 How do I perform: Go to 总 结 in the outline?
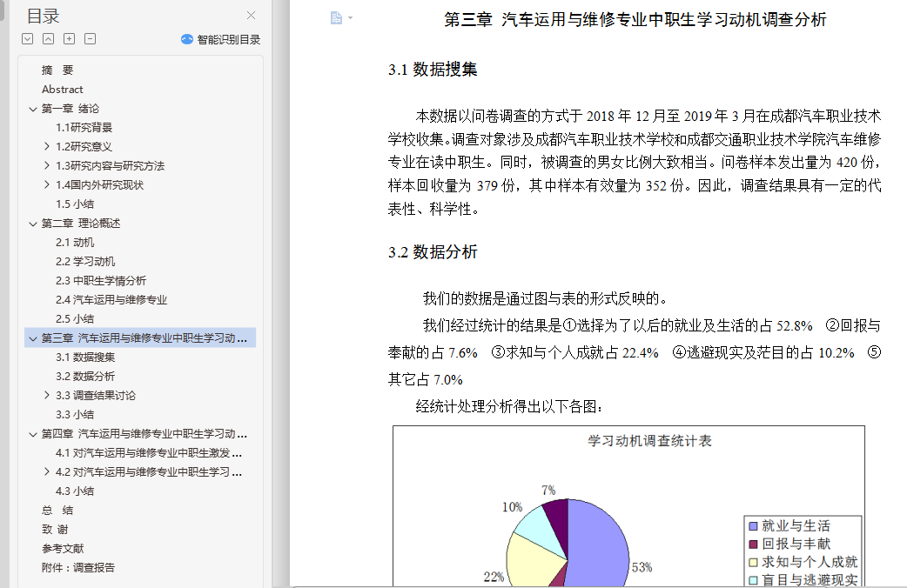coord(57,510)
